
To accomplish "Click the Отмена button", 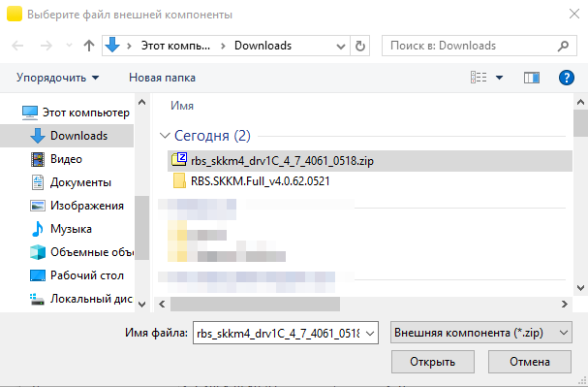I will coord(530,362).
